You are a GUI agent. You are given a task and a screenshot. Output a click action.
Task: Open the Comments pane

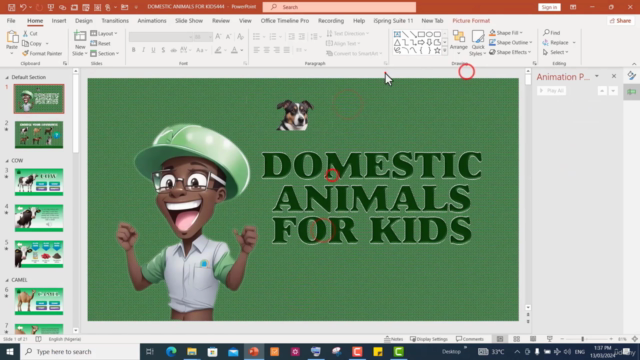[470, 339]
